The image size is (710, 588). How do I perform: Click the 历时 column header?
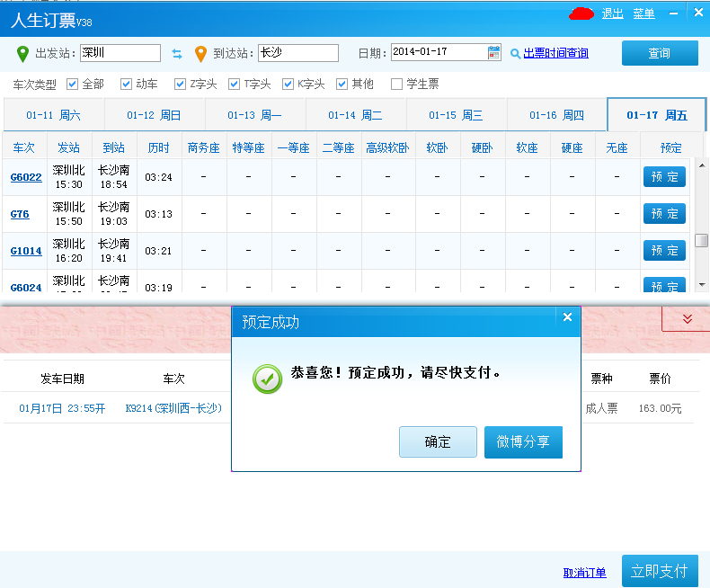point(159,147)
